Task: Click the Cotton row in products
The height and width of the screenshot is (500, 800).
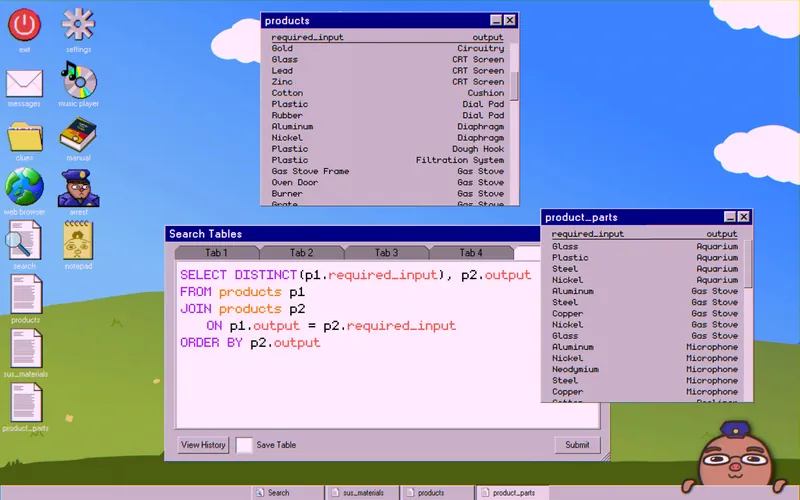Action: point(387,93)
